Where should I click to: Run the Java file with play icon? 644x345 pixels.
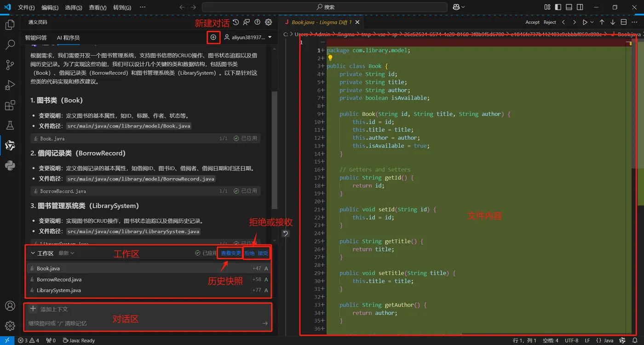tap(585, 22)
